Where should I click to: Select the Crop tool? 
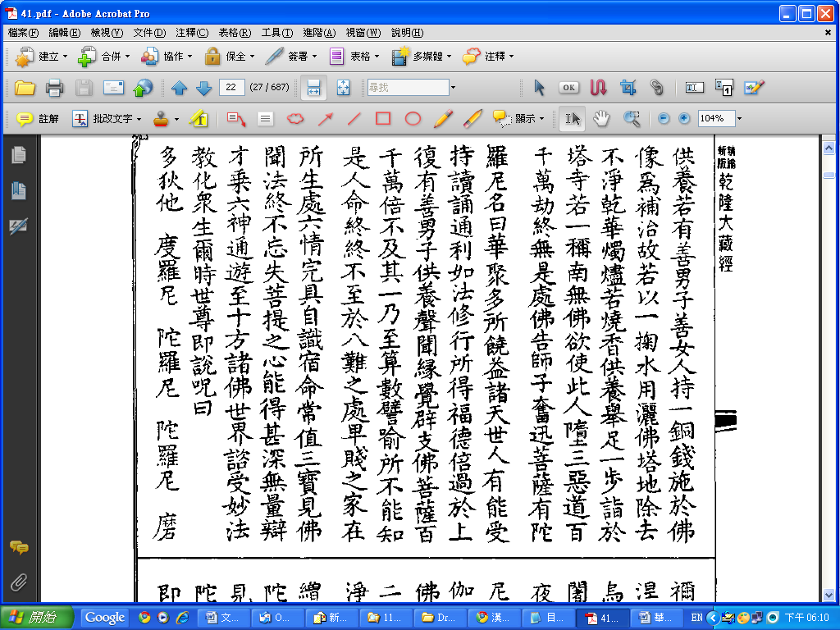coord(628,88)
